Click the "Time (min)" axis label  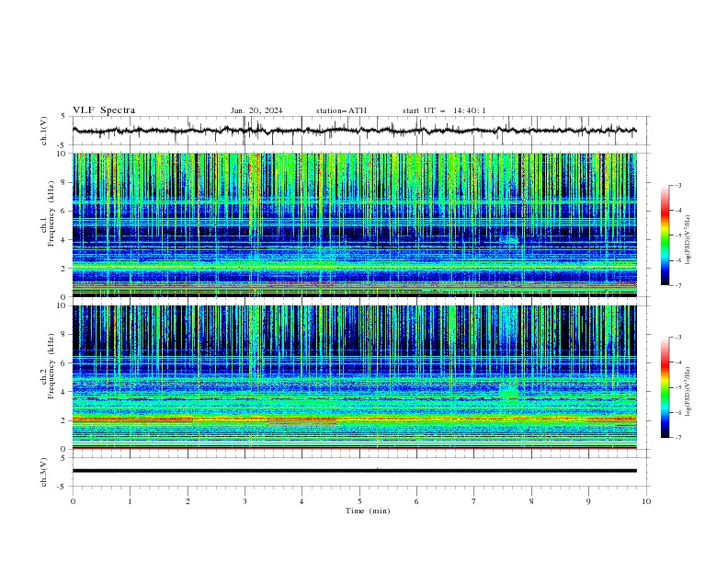tap(368, 511)
